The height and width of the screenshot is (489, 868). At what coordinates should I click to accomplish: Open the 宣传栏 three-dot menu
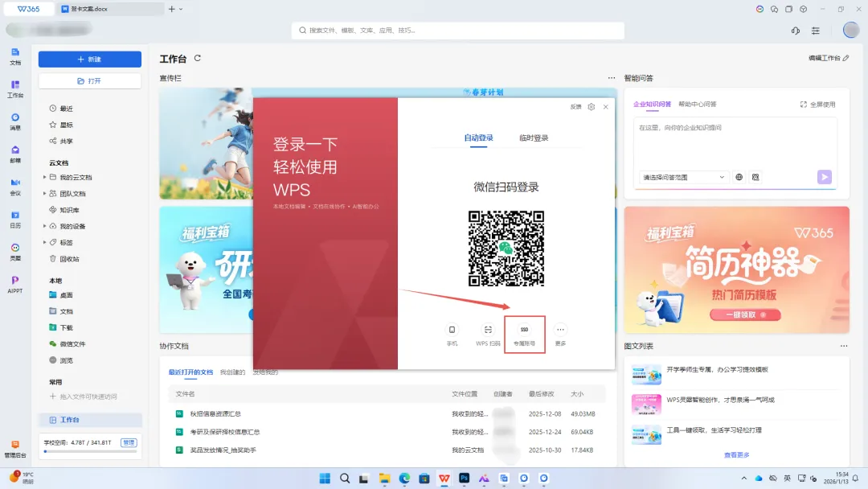tap(611, 78)
